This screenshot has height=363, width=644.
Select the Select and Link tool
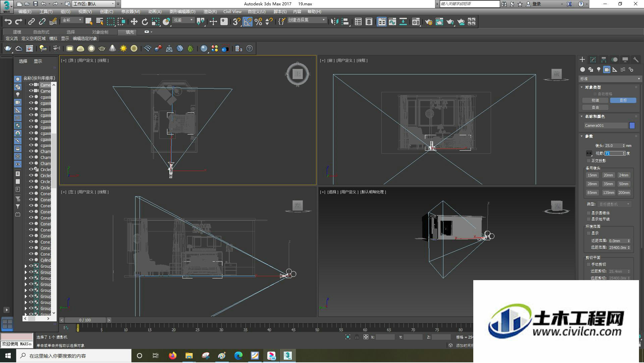click(x=31, y=22)
